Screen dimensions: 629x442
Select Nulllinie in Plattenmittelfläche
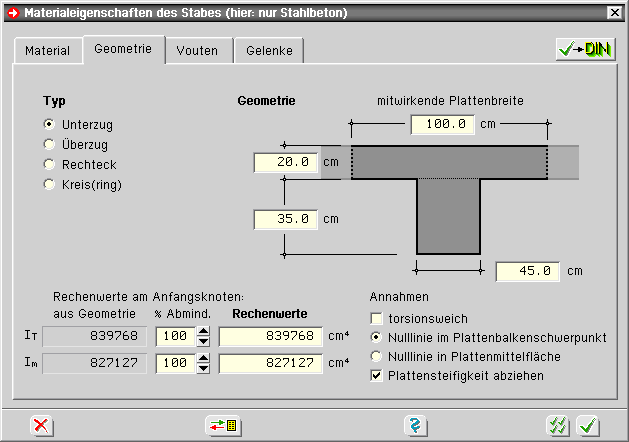point(376,356)
